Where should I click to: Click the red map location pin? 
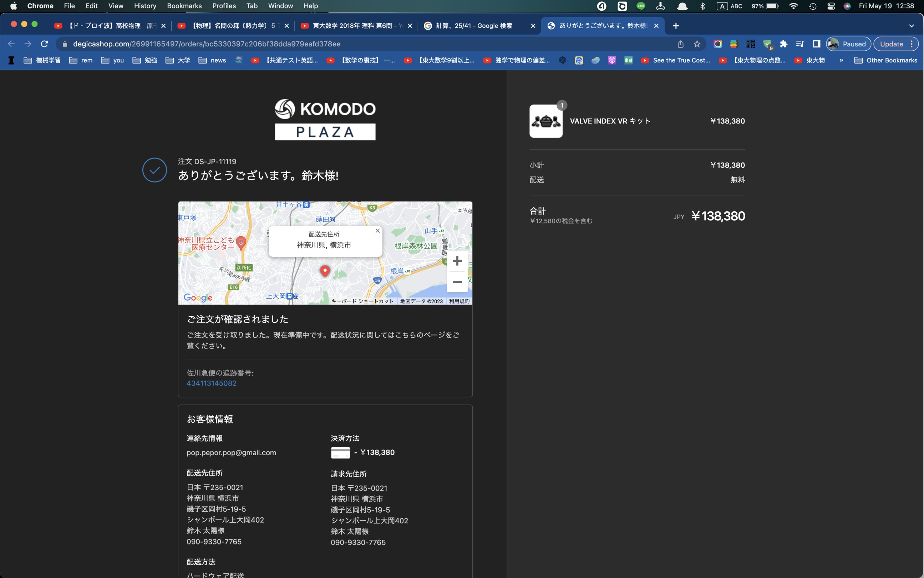(x=325, y=271)
